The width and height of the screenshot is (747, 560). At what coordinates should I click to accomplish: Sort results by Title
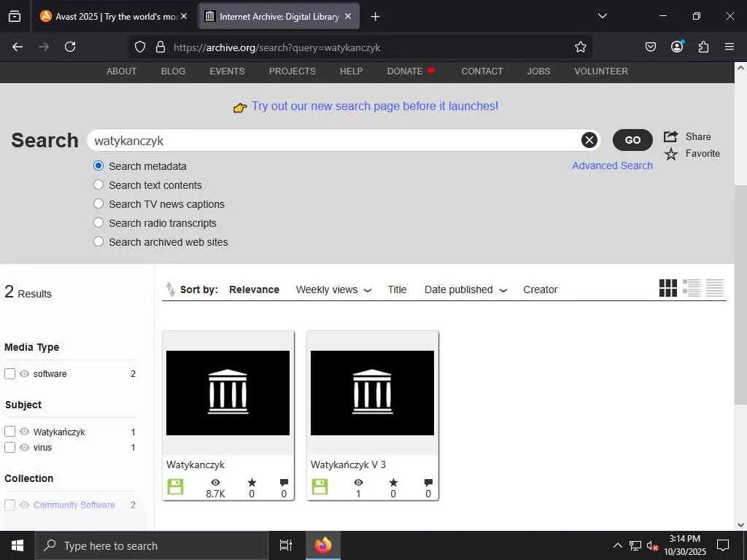397,289
